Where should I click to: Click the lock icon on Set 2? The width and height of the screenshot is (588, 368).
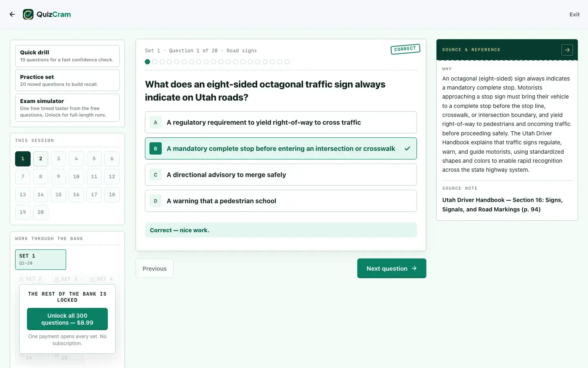(x=21, y=279)
